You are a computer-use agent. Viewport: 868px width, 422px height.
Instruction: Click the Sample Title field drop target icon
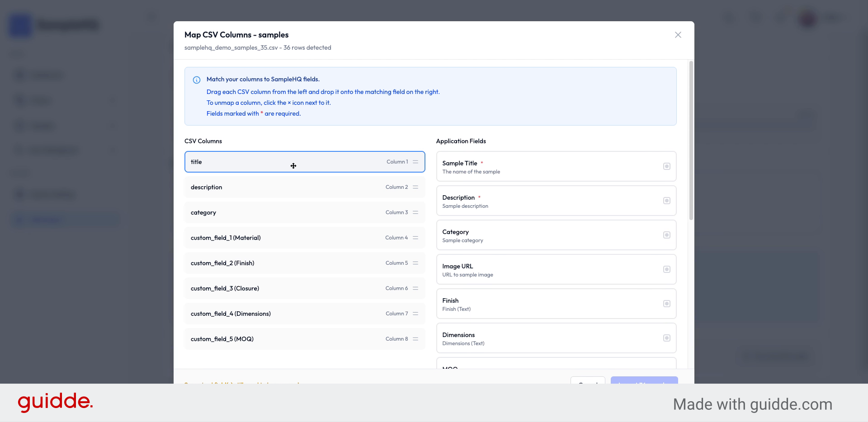click(x=666, y=166)
